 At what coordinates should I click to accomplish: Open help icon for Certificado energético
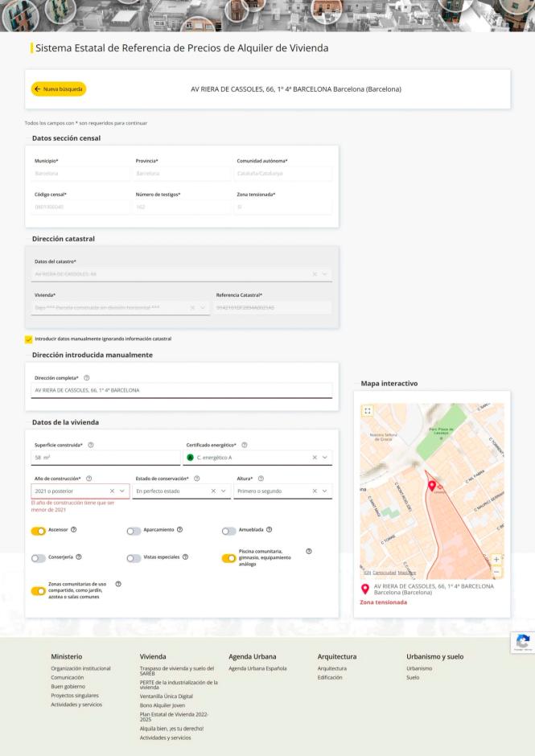(244, 445)
